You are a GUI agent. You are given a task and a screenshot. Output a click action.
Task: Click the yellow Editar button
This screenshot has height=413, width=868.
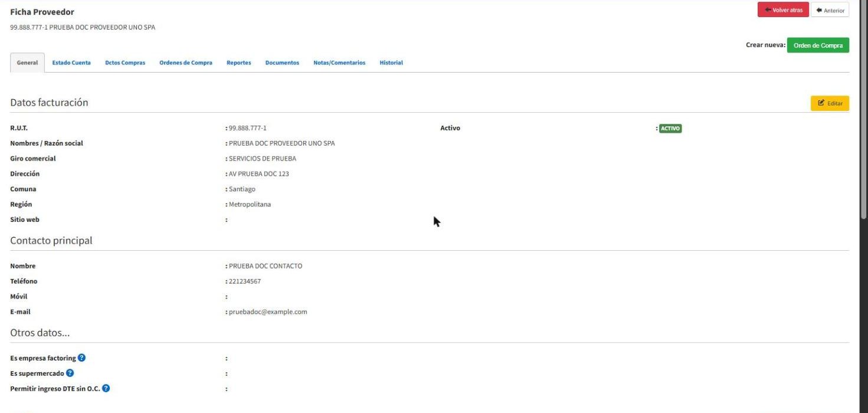click(x=830, y=103)
